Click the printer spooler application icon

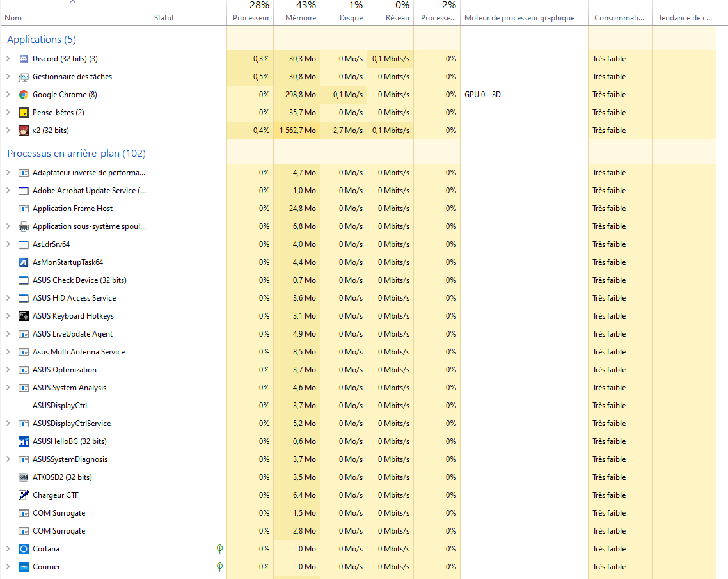(24, 226)
